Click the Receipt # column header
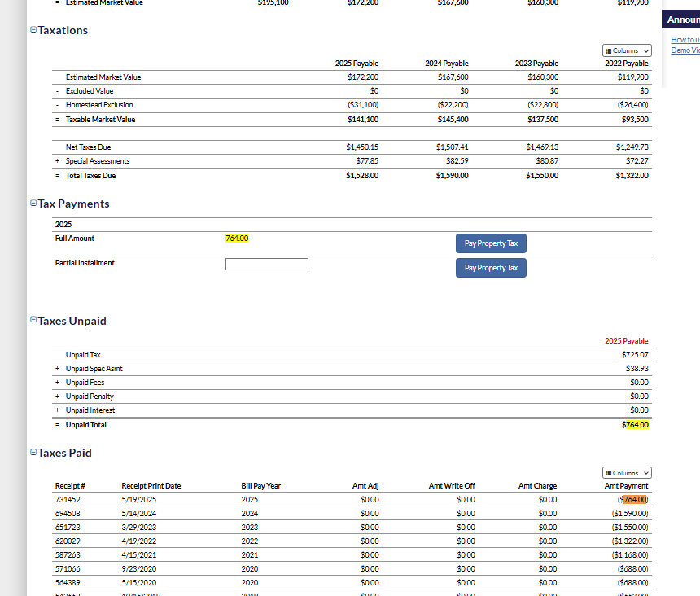Screen dimensions: 700x596 (x=71, y=486)
